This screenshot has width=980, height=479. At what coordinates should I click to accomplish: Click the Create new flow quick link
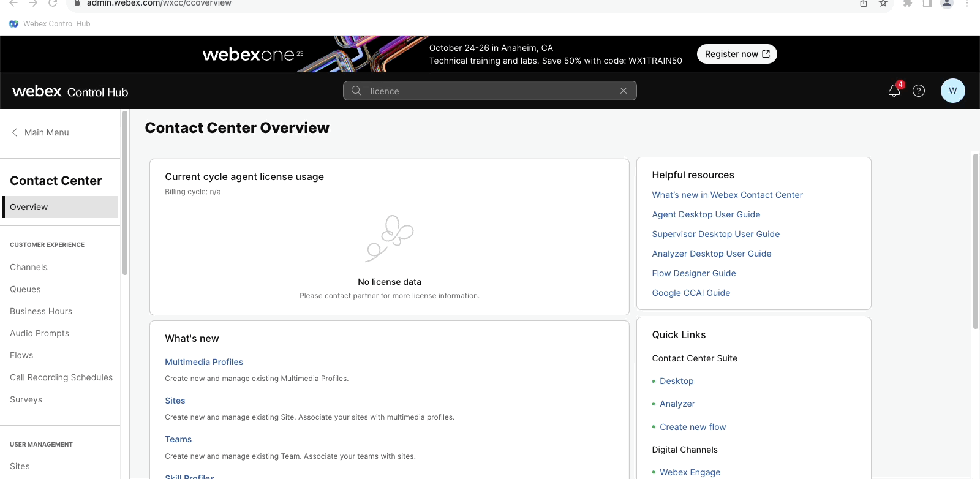point(692,427)
